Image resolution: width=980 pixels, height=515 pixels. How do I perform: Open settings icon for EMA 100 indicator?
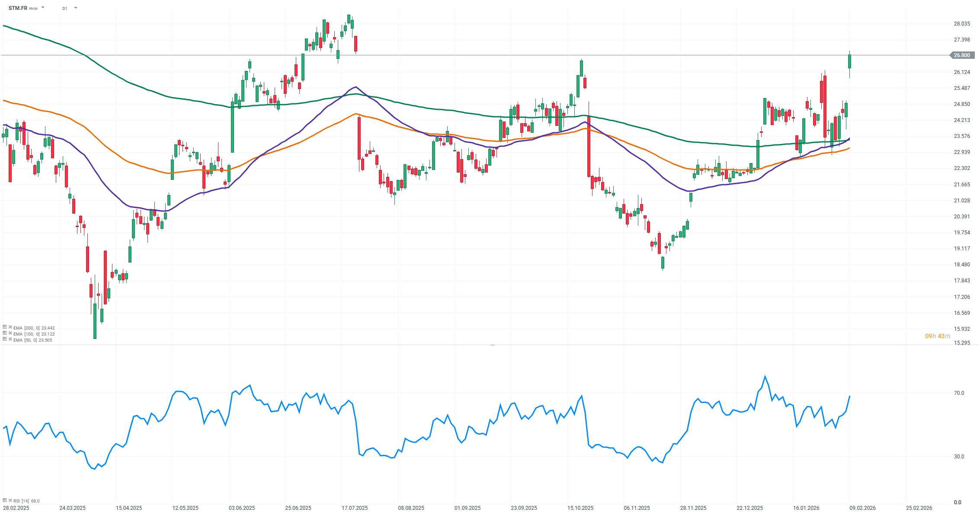pos(5,333)
